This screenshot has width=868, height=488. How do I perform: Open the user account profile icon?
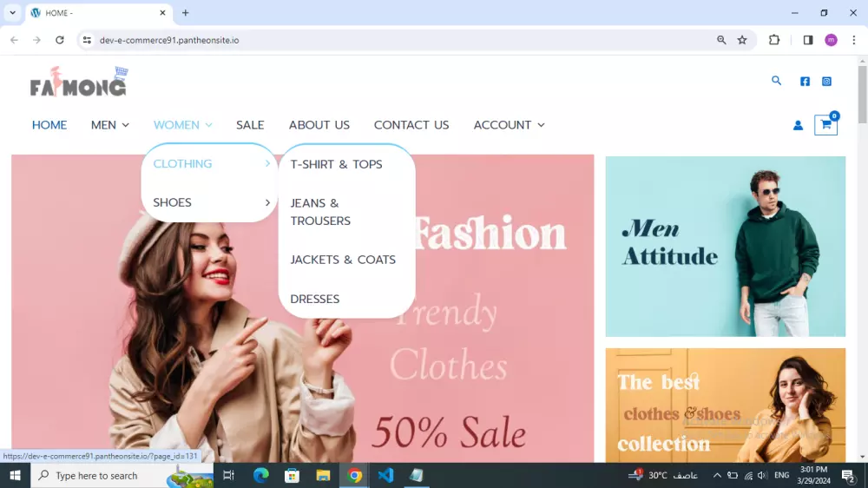tap(798, 126)
